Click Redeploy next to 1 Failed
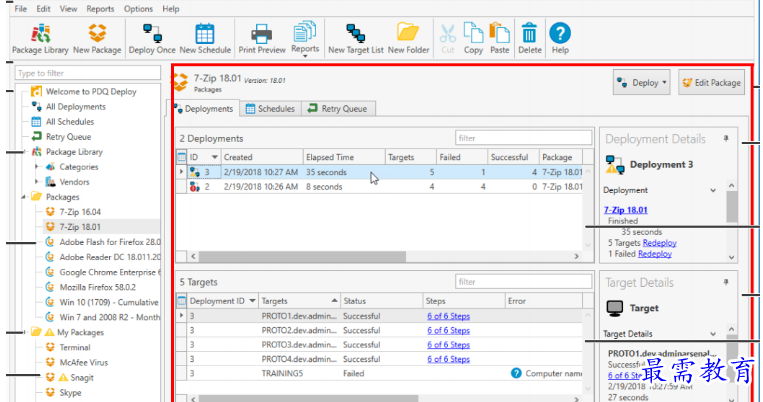This screenshot has width=763, height=402. point(654,254)
